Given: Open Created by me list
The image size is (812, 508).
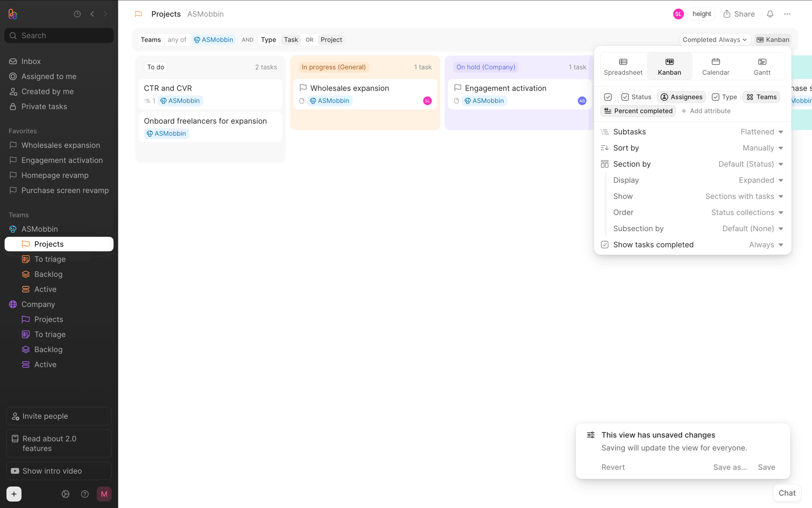Looking at the screenshot, I should [59, 91].
